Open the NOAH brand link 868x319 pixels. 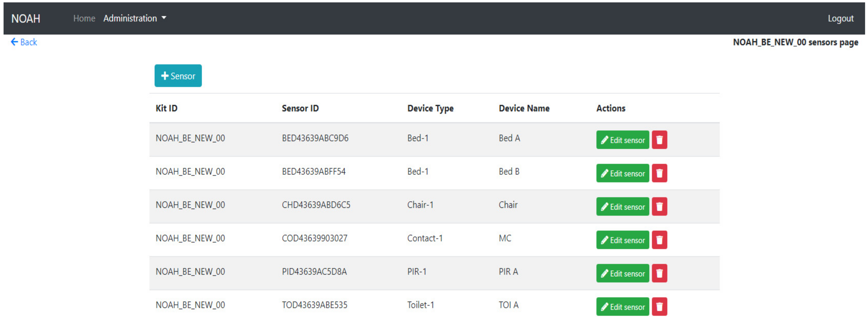pos(26,18)
